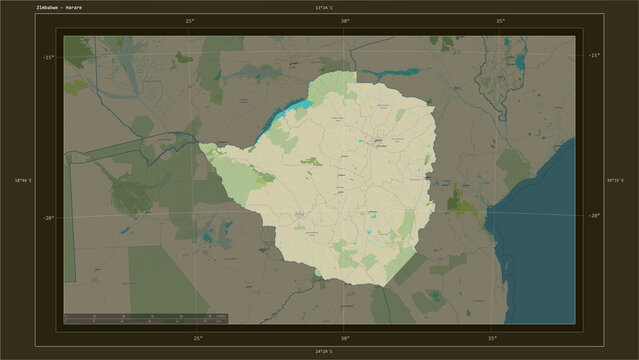Click the Bulawayo city marker in Zimbabwe
Screen dimensions: 639x360
300,214
